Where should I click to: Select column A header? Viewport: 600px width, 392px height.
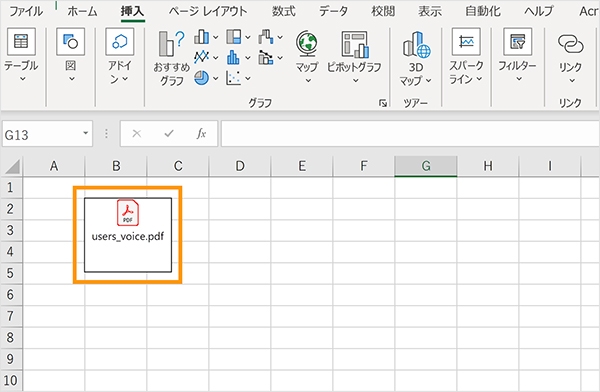pyautogui.click(x=54, y=167)
